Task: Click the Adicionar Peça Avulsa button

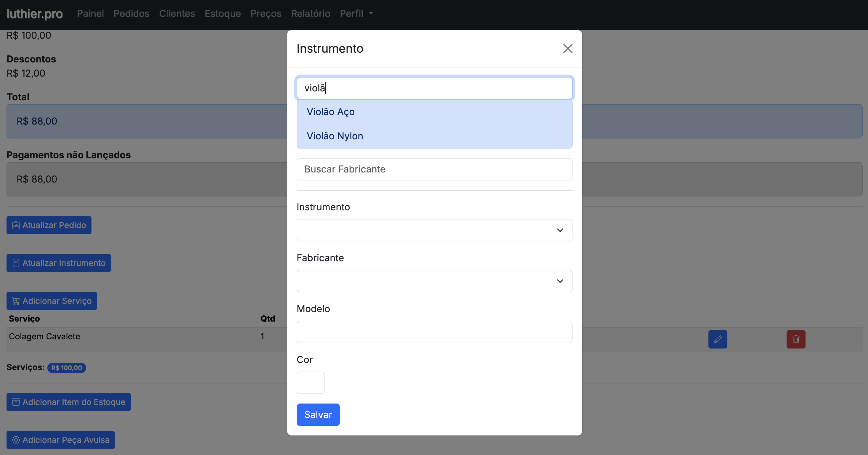Action: [61, 440]
